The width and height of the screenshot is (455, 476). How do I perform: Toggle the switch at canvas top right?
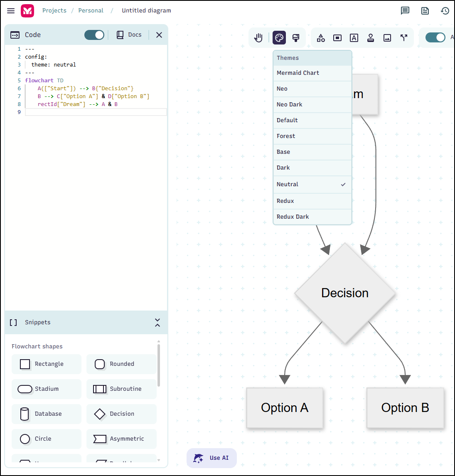(x=435, y=37)
